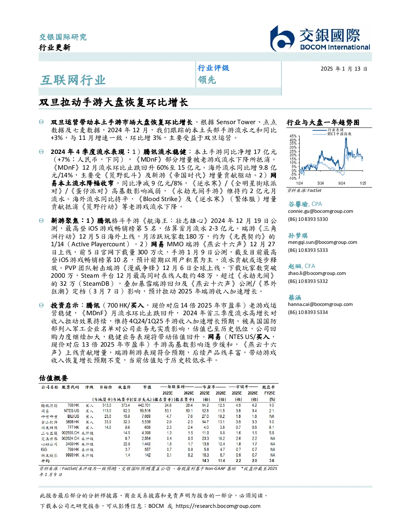The height and width of the screenshot is (532, 411).
Task: Click the 交银国际研究 header text
Action: coord(63,37)
